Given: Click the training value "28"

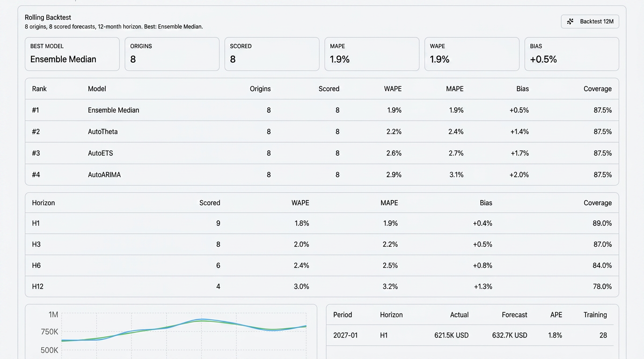Looking at the screenshot, I should [x=603, y=336].
